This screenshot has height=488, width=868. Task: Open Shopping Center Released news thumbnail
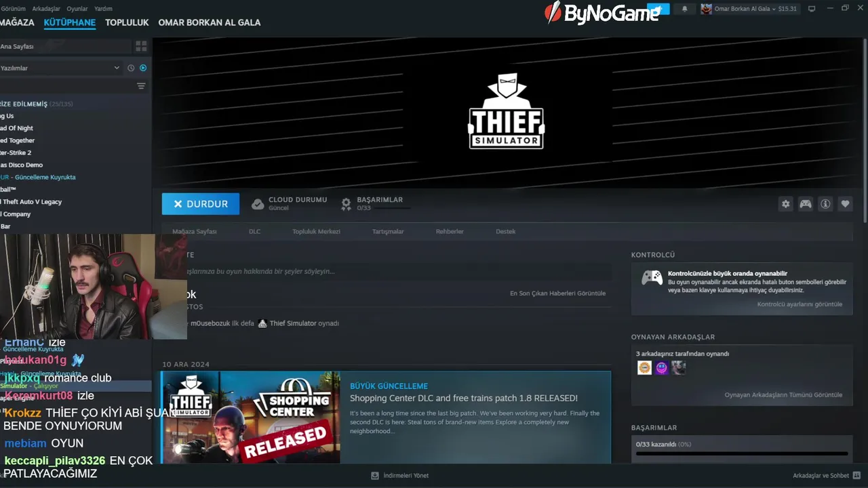[x=250, y=418]
